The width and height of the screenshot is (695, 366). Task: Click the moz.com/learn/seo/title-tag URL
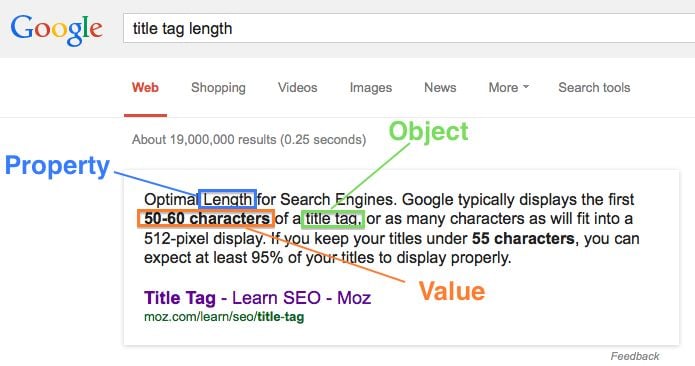224,317
